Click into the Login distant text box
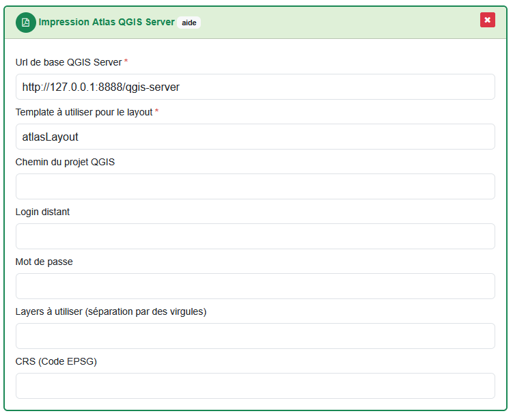 pyautogui.click(x=255, y=236)
